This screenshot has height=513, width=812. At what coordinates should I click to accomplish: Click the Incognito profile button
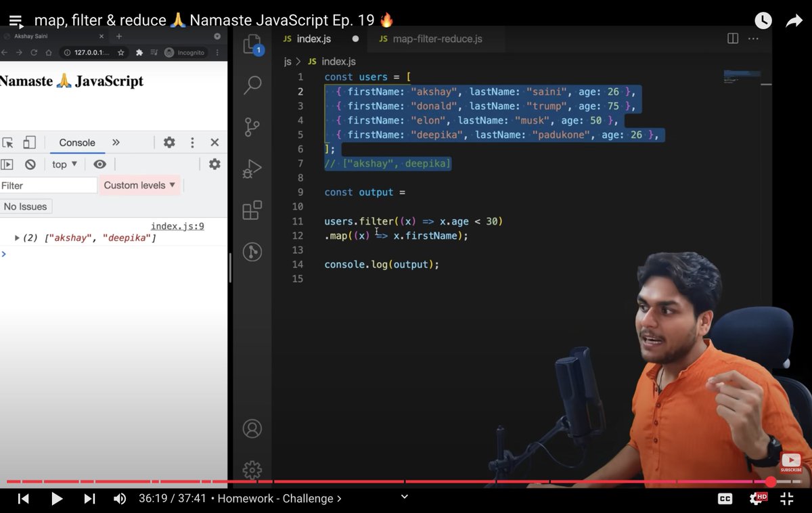(x=184, y=52)
